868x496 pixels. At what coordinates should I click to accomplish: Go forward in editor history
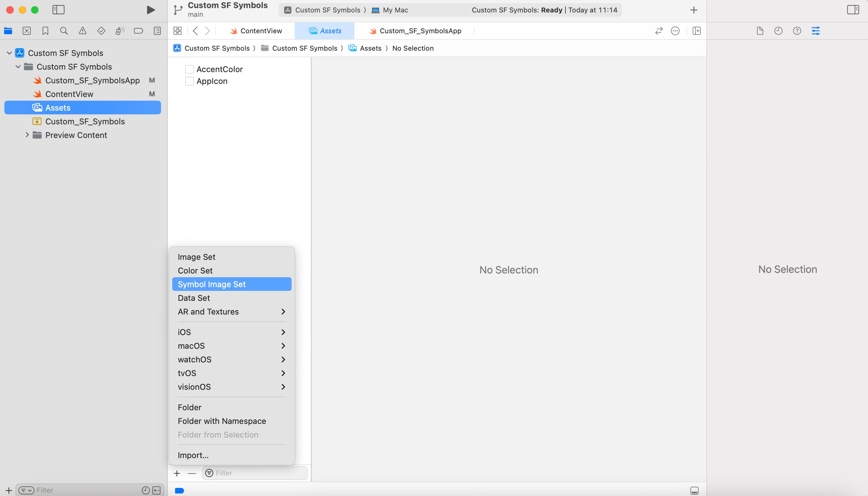207,31
